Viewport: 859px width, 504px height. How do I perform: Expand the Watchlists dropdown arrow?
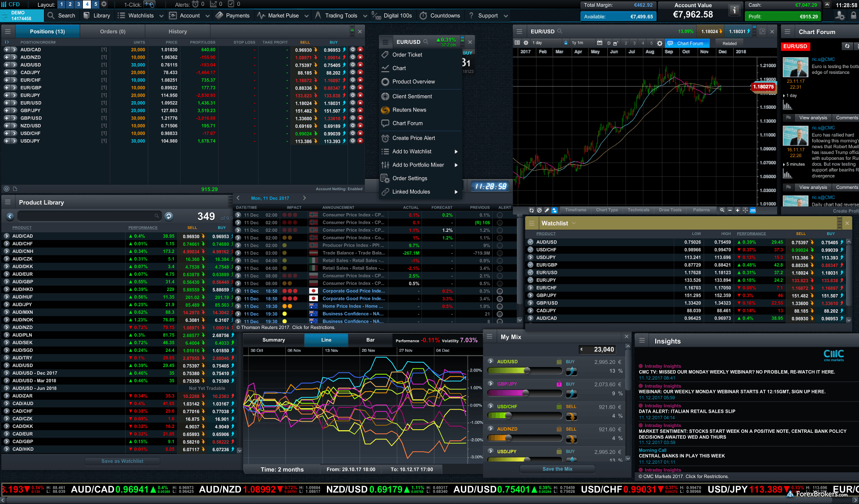click(x=162, y=16)
